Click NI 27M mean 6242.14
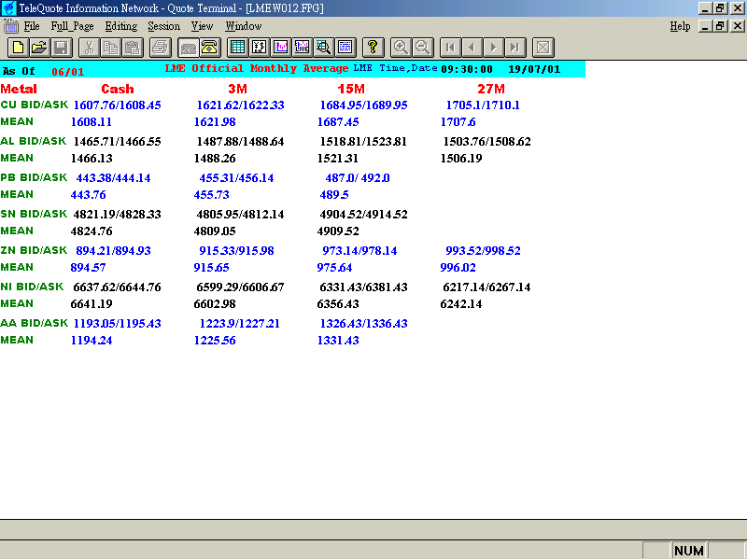Image resolution: width=747 pixels, height=560 pixels. [x=461, y=304]
